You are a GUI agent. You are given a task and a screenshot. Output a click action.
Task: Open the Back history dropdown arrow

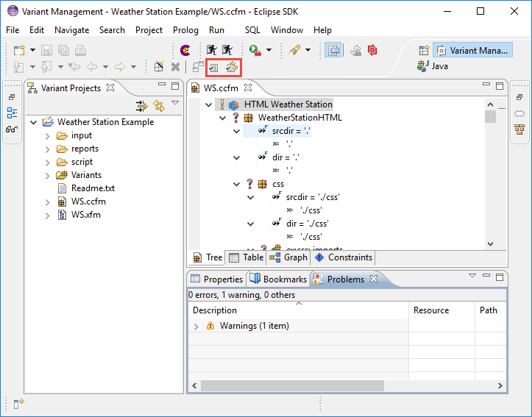(x=105, y=67)
